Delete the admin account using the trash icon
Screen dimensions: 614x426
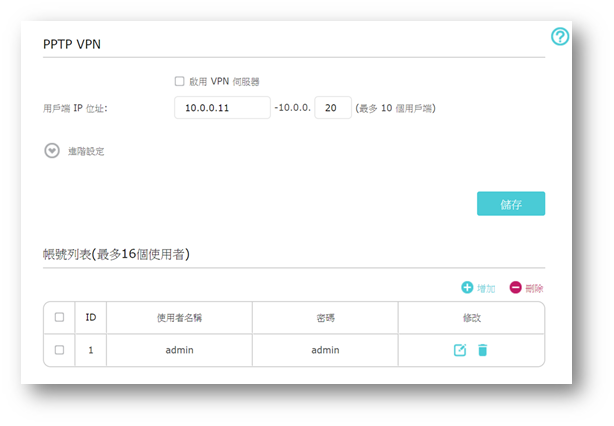pyautogui.click(x=483, y=350)
